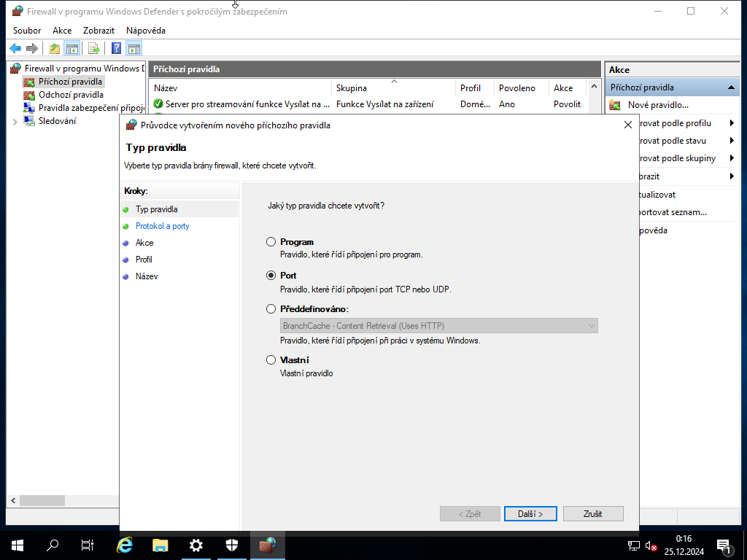Open the BranchCache predefined rule dropdown
Viewport: 747px width, 560px height.
(592, 325)
